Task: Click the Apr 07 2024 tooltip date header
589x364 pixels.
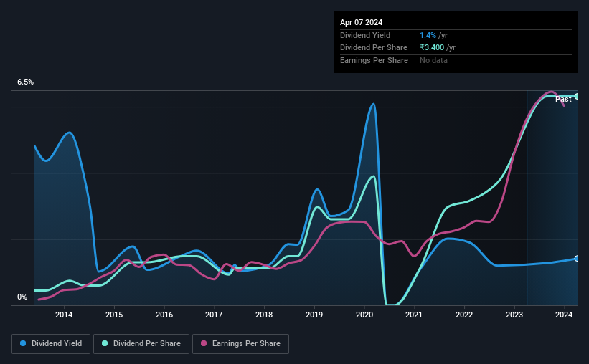Action: click(361, 22)
